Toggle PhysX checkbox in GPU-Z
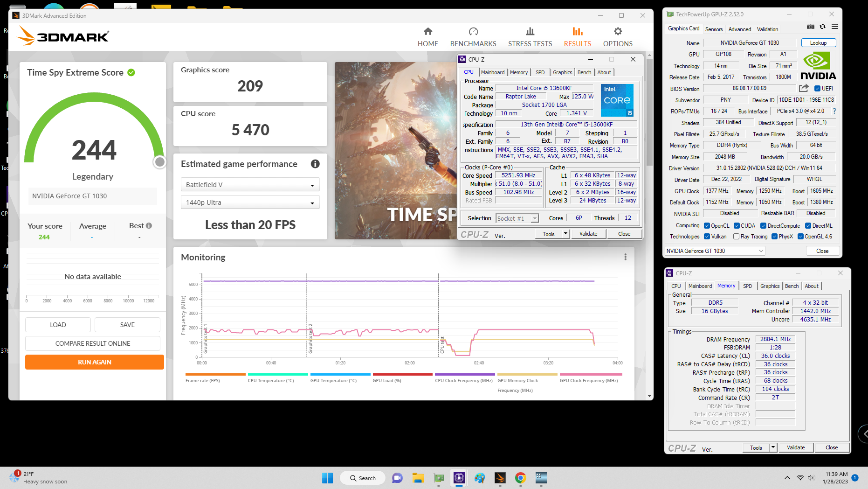868x489 pixels. point(774,237)
